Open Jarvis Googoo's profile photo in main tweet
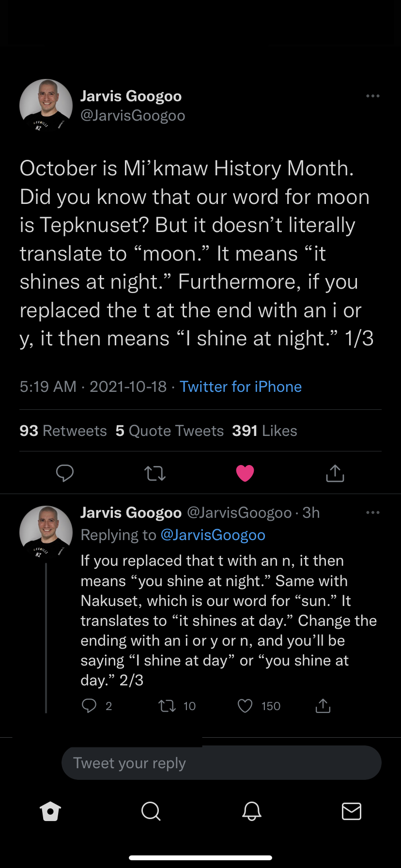The image size is (401, 868). click(x=46, y=106)
